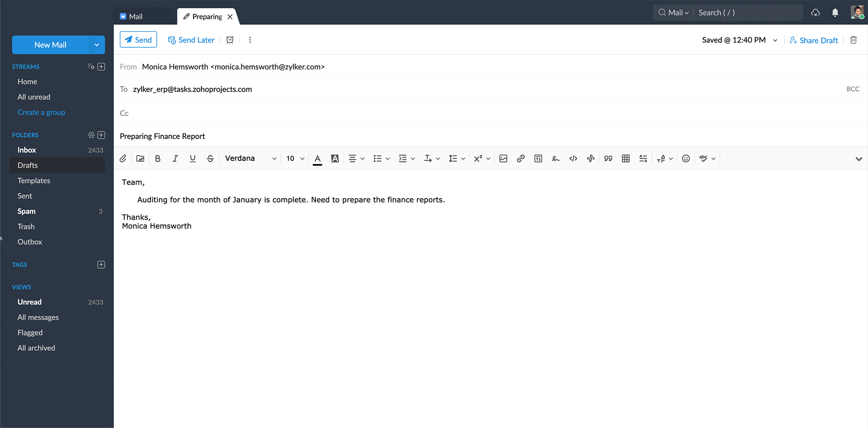
Task: Open the Mail search scope dropdown
Action: [674, 13]
